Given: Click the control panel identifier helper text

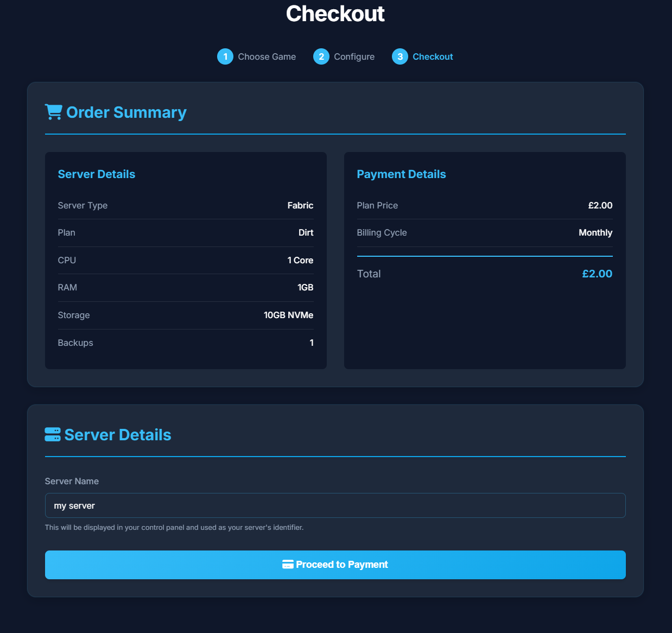Looking at the screenshot, I should tap(174, 527).
